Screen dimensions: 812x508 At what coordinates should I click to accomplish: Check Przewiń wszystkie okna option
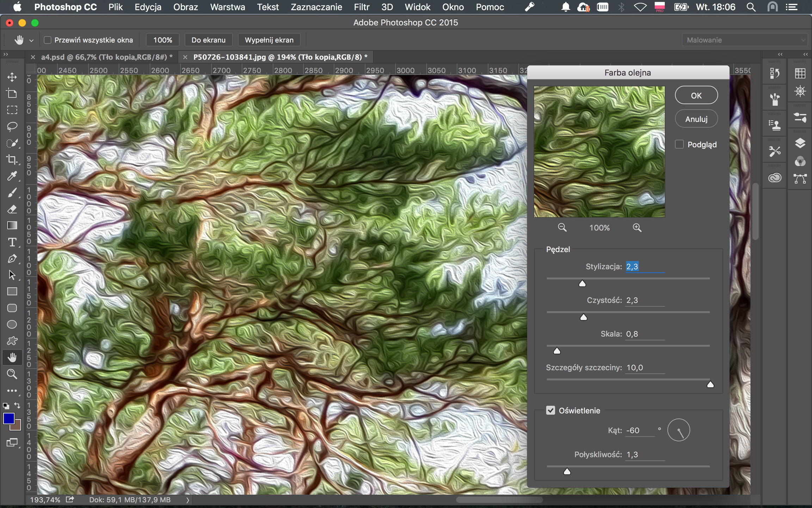[x=48, y=40]
